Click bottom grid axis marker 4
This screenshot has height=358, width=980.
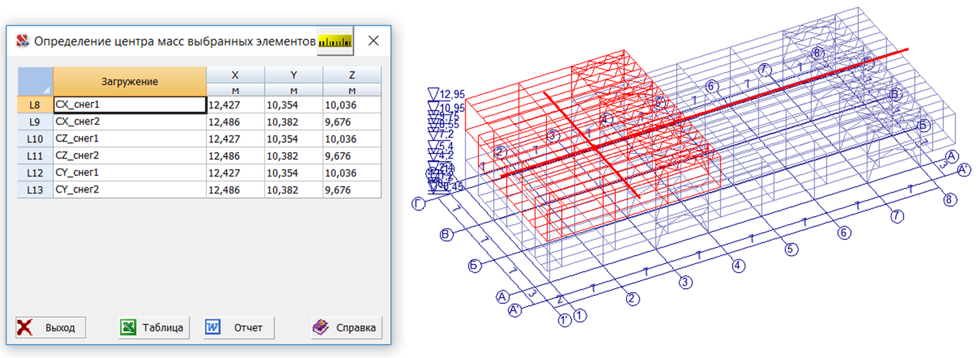coord(738,265)
